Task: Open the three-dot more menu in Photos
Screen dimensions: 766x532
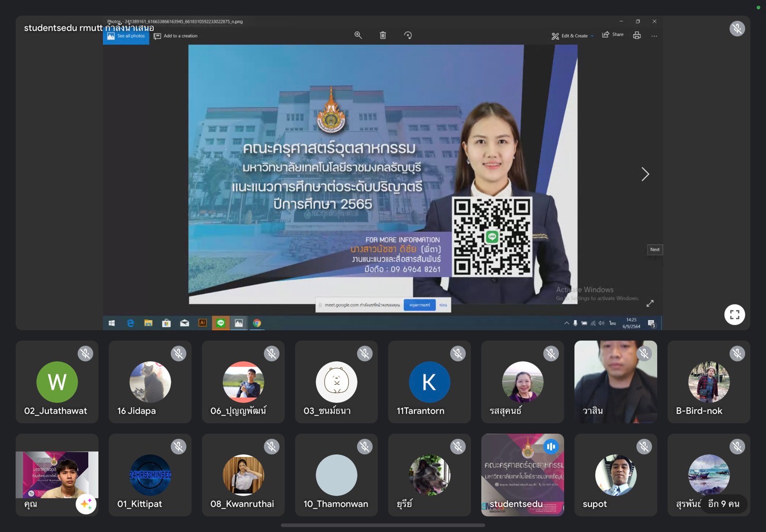Action: [654, 36]
